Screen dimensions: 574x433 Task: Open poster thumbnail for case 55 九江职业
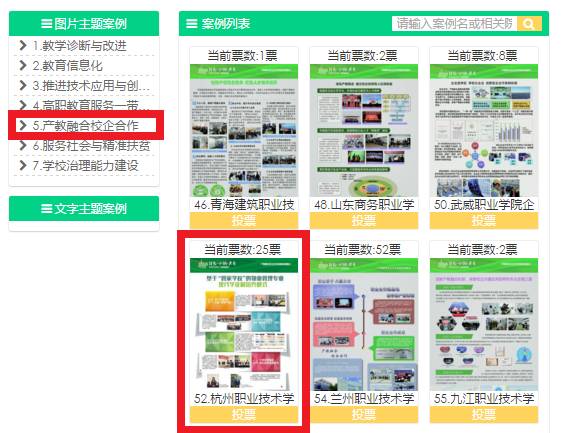[484, 325]
